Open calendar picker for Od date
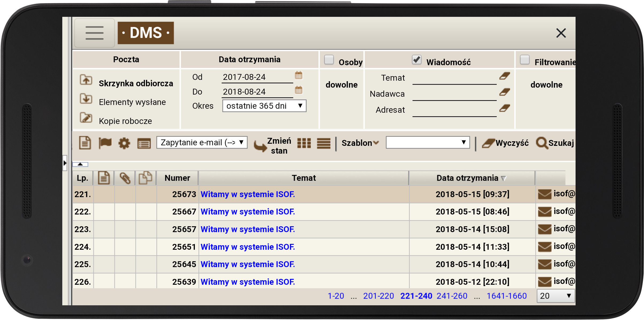 [299, 76]
